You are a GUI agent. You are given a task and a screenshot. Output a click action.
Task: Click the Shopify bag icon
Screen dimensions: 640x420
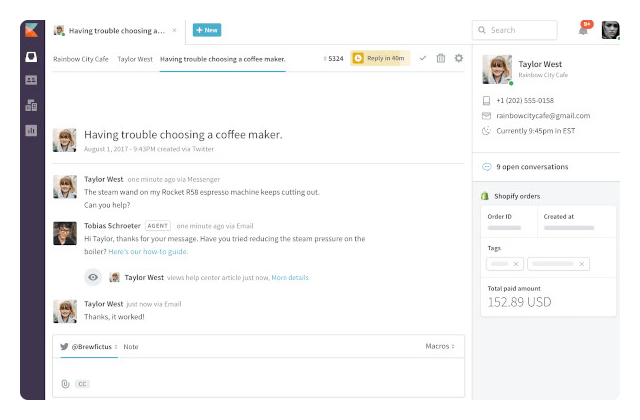tap(484, 196)
